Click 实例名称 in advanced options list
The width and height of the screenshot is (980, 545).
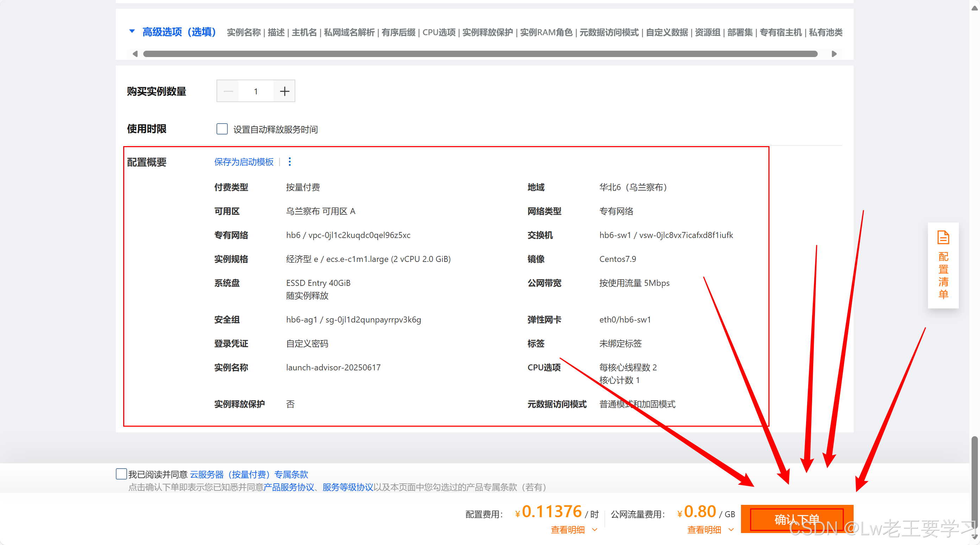[x=244, y=32]
